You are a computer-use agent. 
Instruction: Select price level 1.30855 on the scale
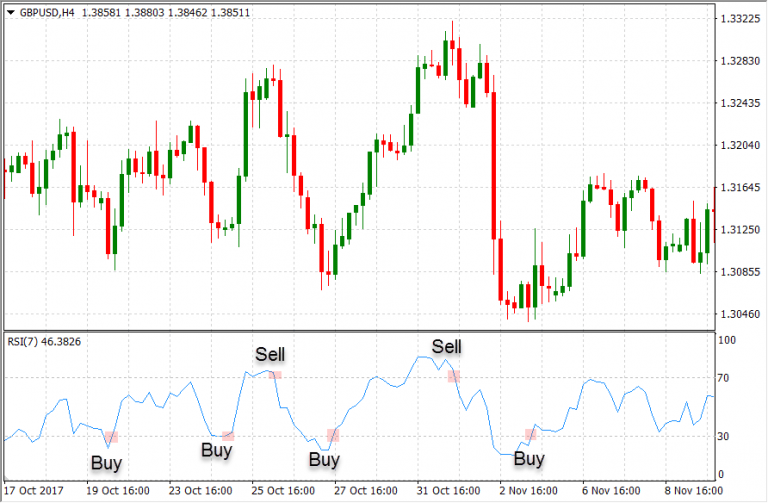point(740,271)
